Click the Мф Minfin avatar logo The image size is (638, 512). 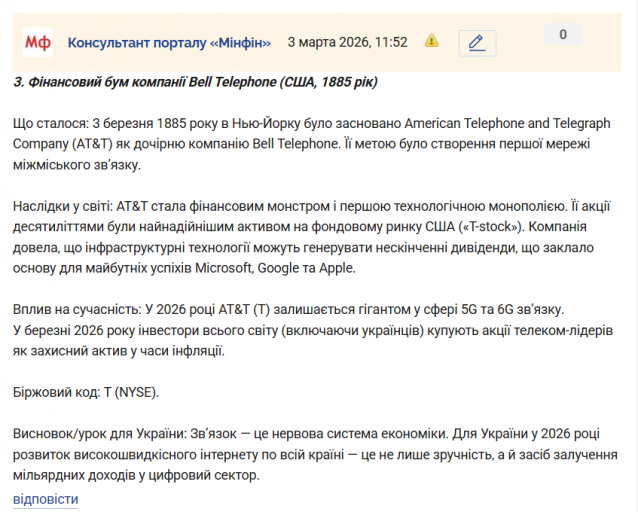click(x=37, y=42)
